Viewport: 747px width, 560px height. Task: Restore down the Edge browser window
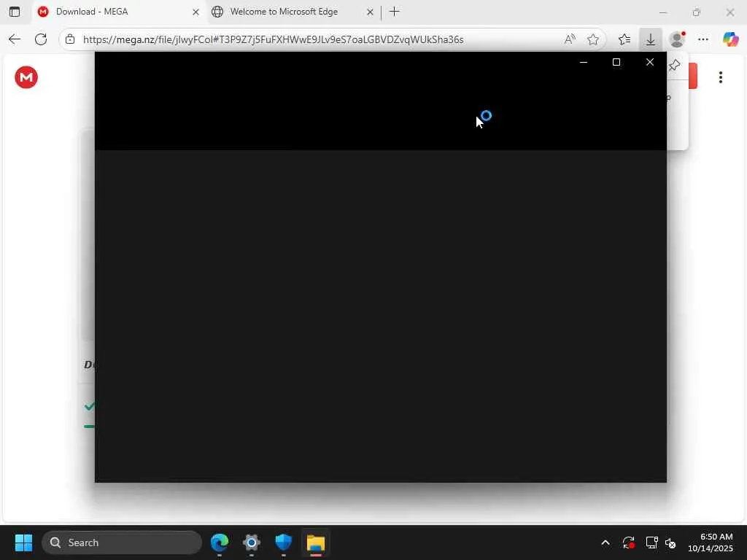point(696,12)
